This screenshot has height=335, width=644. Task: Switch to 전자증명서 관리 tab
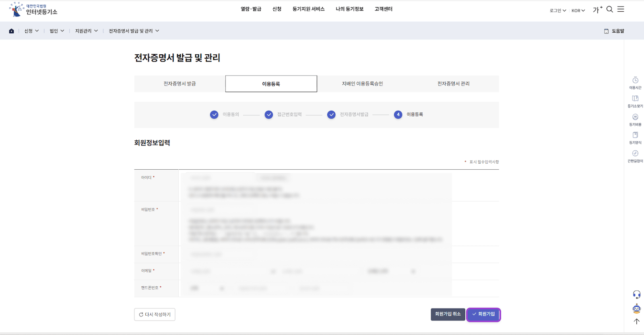pos(454,84)
